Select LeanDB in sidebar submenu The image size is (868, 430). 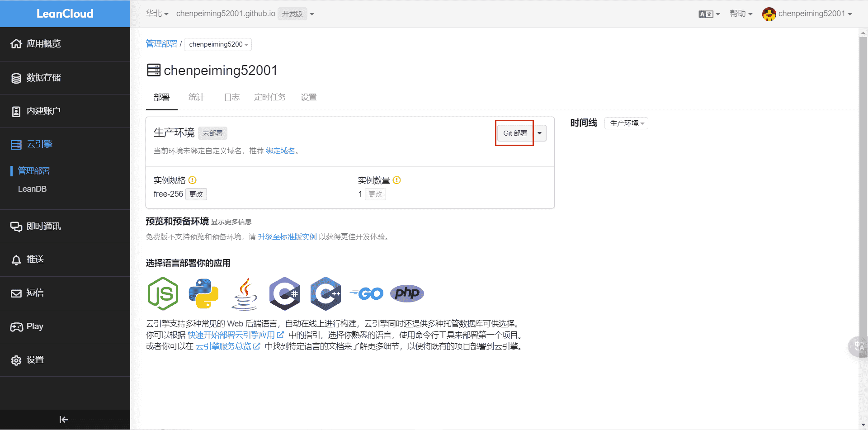tap(32, 189)
